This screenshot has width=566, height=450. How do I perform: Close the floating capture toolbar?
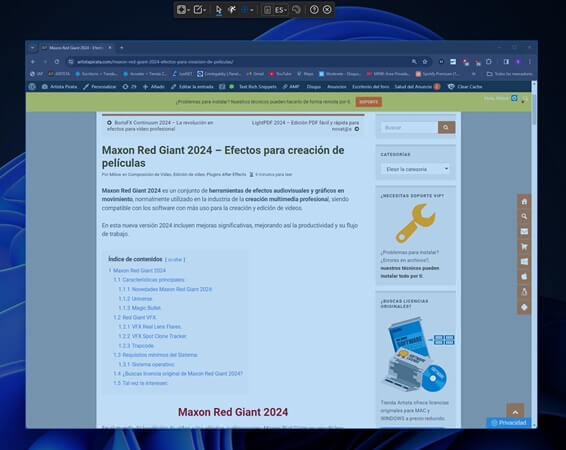click(x=327, y=10)
